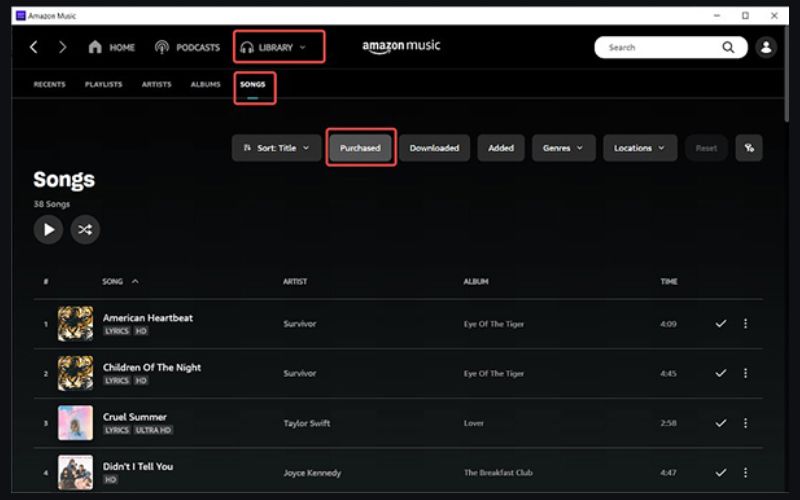The width and height of the screenshot is (800, 500).
Task: Expand the Genres filter dropdown
Action: click(x=563, y=148)
